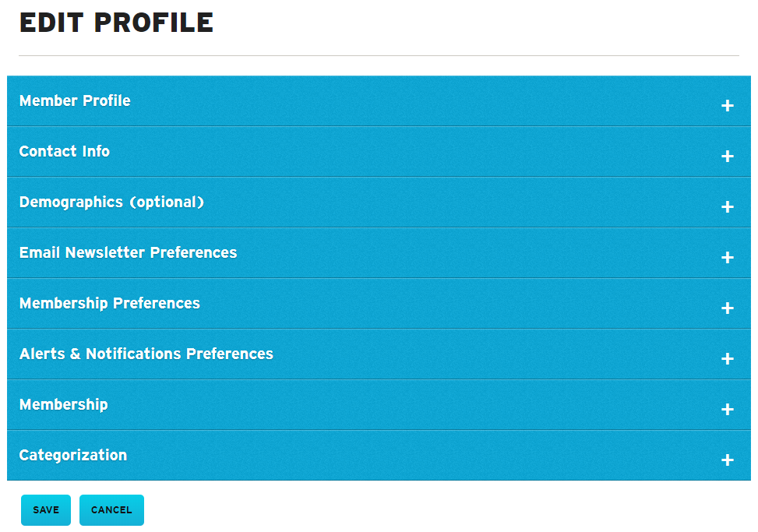The width and height of the screenshot is (758, 532).
Task: Click the Demographics (optional) plus icon
Action: pyautogui.click(x=727, y=207)
